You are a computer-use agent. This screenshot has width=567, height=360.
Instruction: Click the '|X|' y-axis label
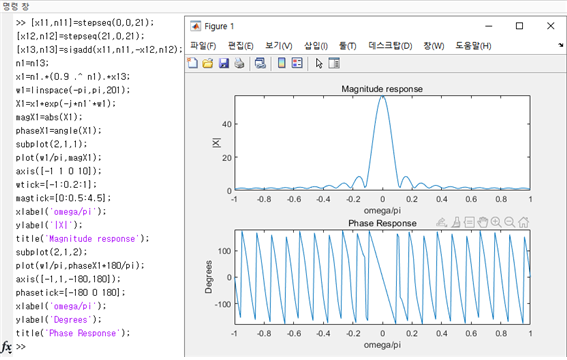(x=216, y=143)
